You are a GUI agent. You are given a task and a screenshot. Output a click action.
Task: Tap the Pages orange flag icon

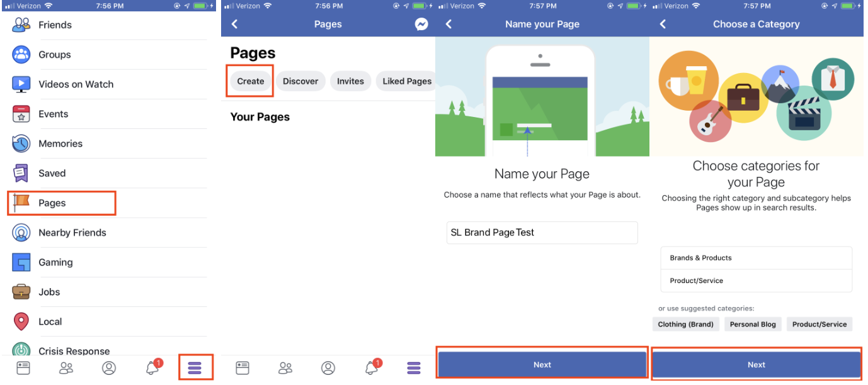pos(21,203)
